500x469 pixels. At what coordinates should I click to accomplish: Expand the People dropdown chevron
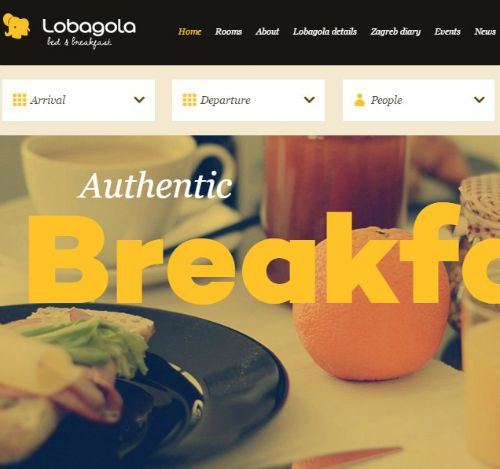(479, 100)
